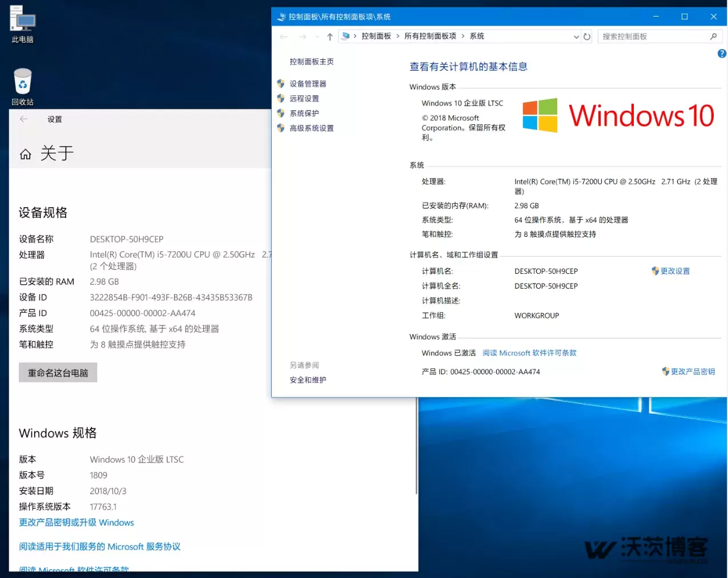
Task: Click the Windows 10 logo image
Action: click(x=618, y=115)
